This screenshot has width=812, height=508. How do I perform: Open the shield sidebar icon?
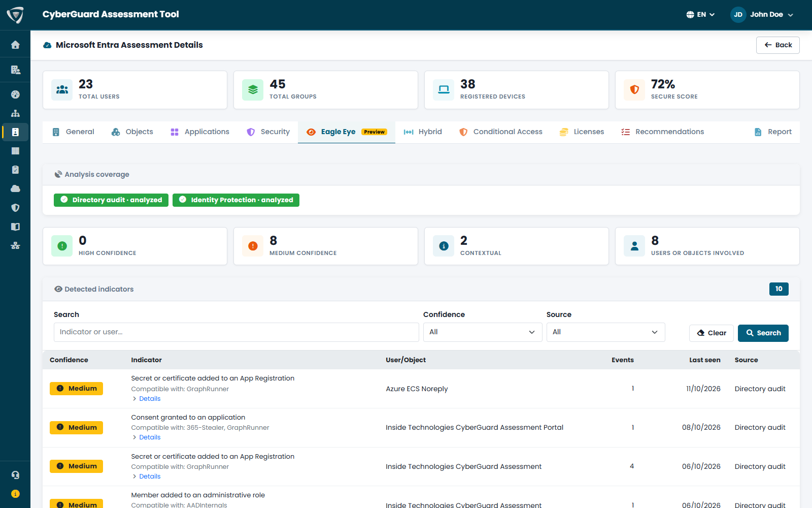click(x=15, y=208)
